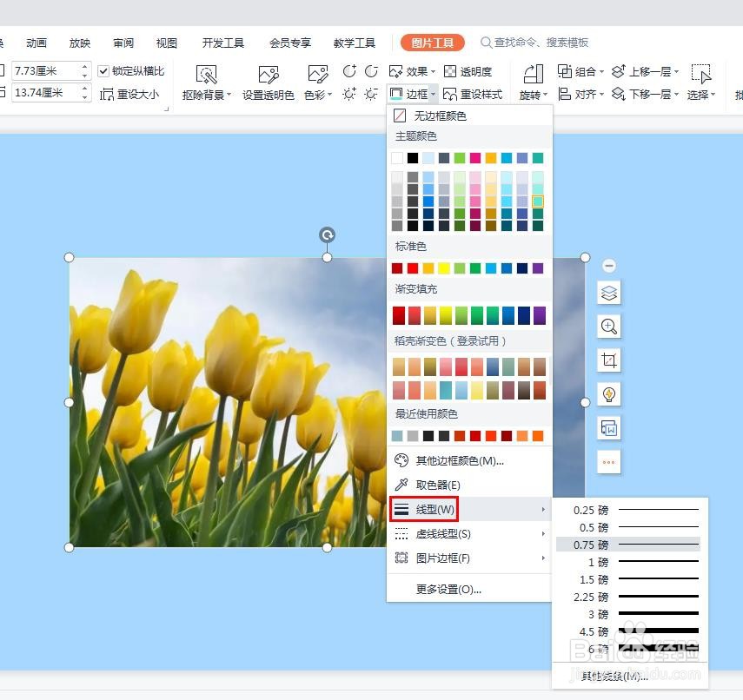Open Dashed Line Type (虚线线型) submenu
Viewport: 743px width, 700px height.
coord(469,534)
